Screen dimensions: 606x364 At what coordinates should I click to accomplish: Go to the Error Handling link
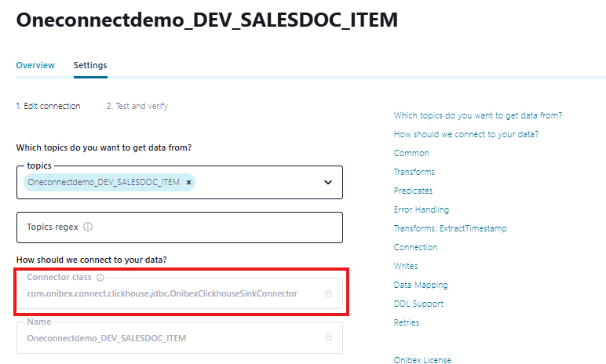pos(422,209)
